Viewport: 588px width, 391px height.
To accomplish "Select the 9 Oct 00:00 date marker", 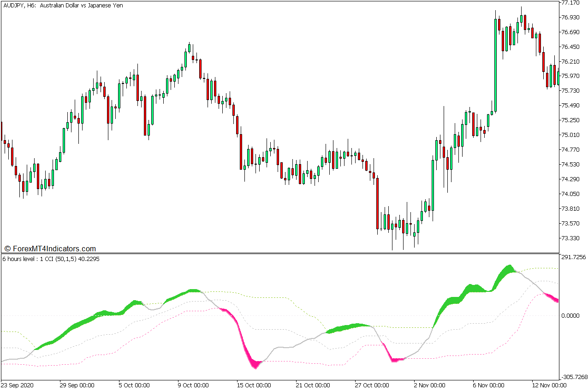I will [193, 385].
